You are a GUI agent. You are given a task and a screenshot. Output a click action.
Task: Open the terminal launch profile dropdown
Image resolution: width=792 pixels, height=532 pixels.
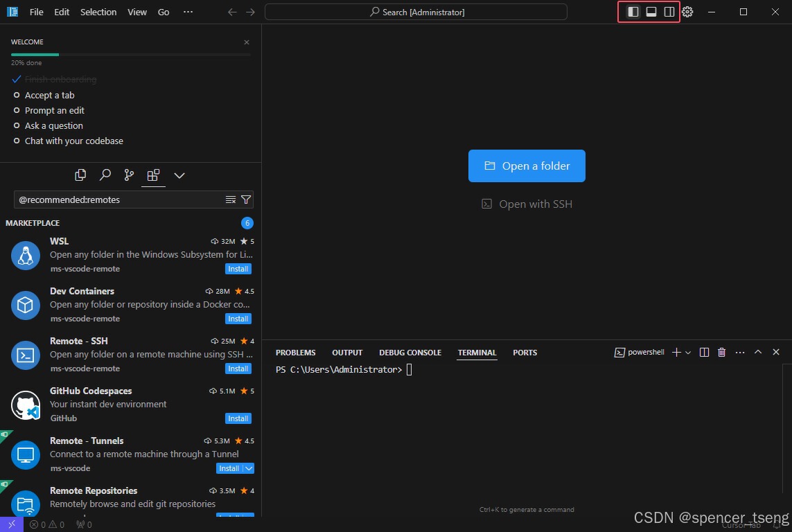tap(688, 353)
